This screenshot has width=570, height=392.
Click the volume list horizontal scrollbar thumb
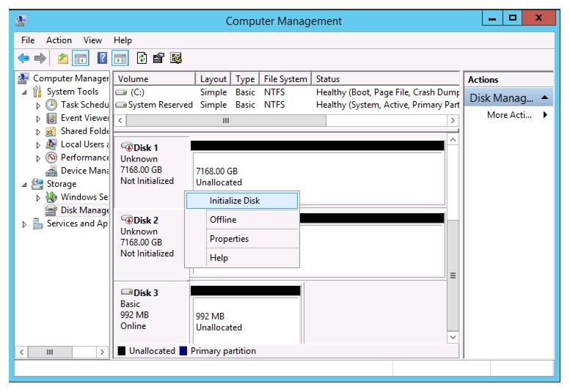[226, 120]
